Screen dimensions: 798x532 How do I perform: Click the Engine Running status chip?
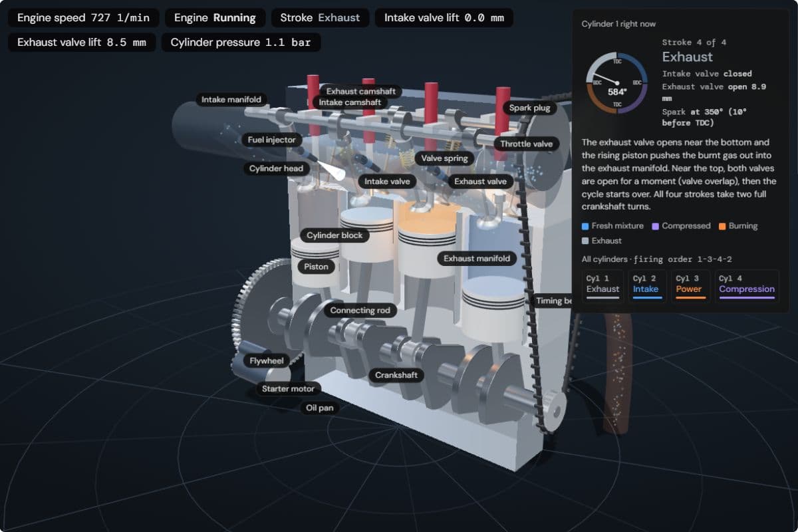(215, 18)
